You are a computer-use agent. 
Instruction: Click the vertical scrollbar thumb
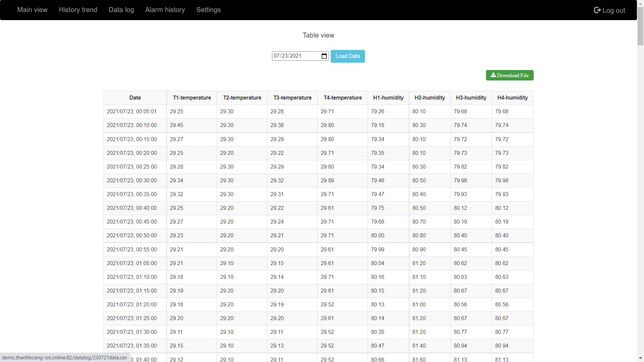(x=640, y=26)
